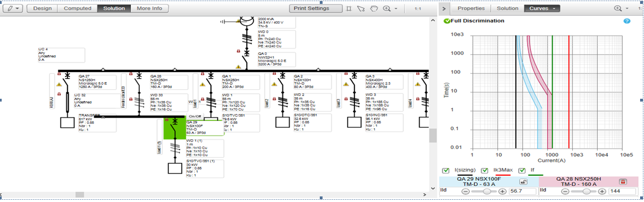The height and width of the screenshot is (202, 644).
Task: Uncheck the If curve checkbox
Action: point(522,170)
